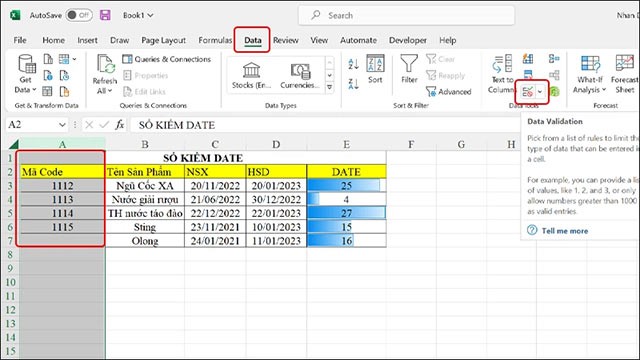Click the Excel app icon in title bar
This screenshot has height=360, width=640.
pyautogui.click(x=15, y=15)
